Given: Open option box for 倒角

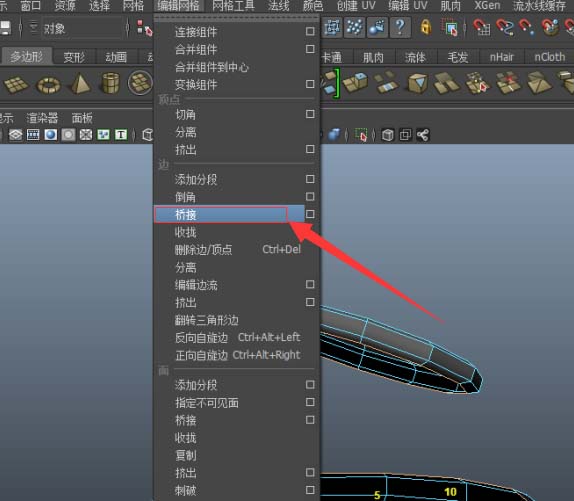Looking at the screenshot, I should tap(310, 197).
